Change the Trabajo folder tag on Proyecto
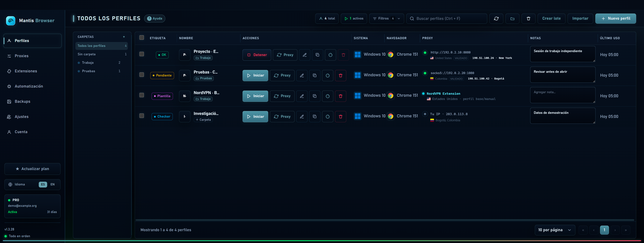The height and width of the screenshot is (243, 644). 203,58
